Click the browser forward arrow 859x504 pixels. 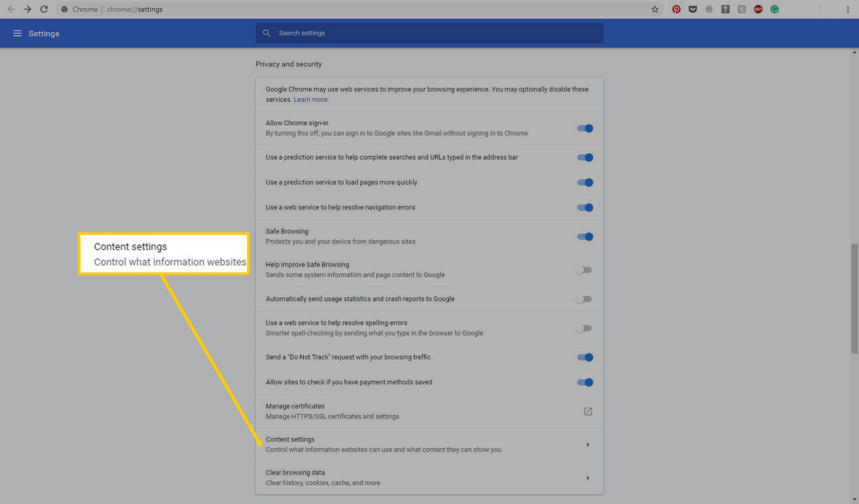click(x=28, y=9)
